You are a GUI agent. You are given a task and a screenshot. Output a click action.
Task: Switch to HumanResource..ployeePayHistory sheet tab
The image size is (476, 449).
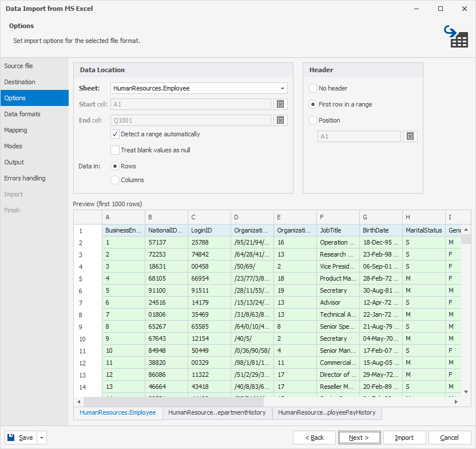[x=327, y=412]
